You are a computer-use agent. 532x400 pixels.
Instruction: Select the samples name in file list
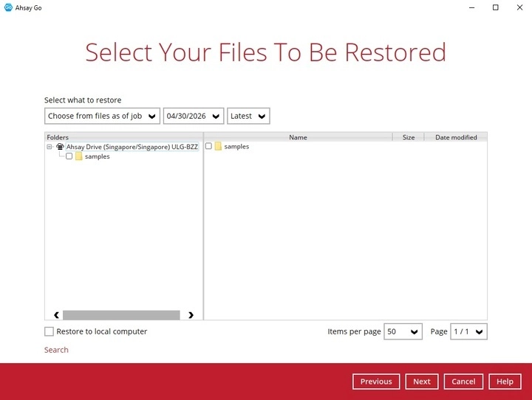tap(236, 146)
